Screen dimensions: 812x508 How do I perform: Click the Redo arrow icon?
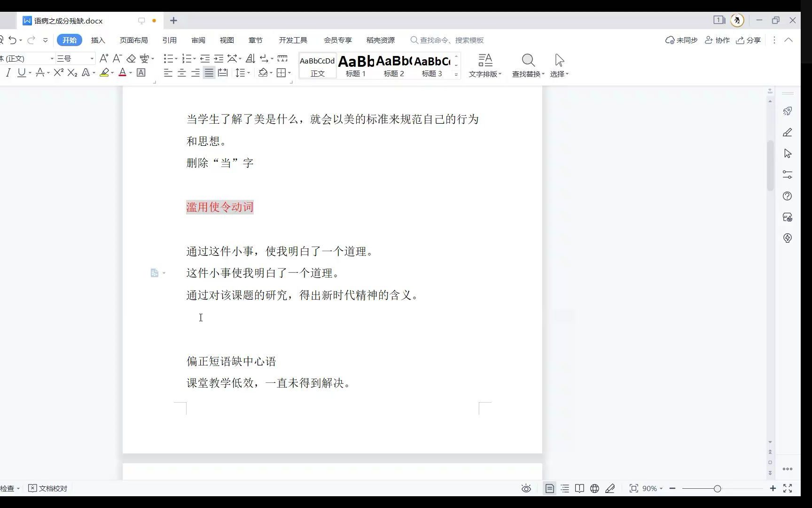click(x=31, y=40)
